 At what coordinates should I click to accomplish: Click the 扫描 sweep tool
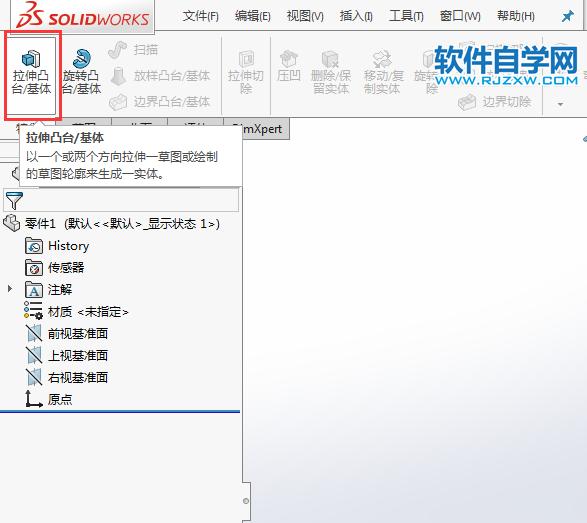[x=134, y=50]
